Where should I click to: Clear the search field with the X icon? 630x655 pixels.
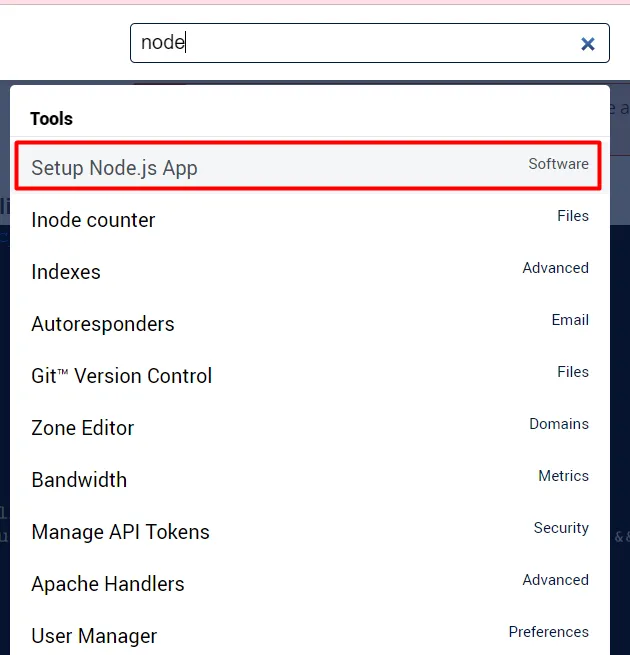(x=587, y=43)
